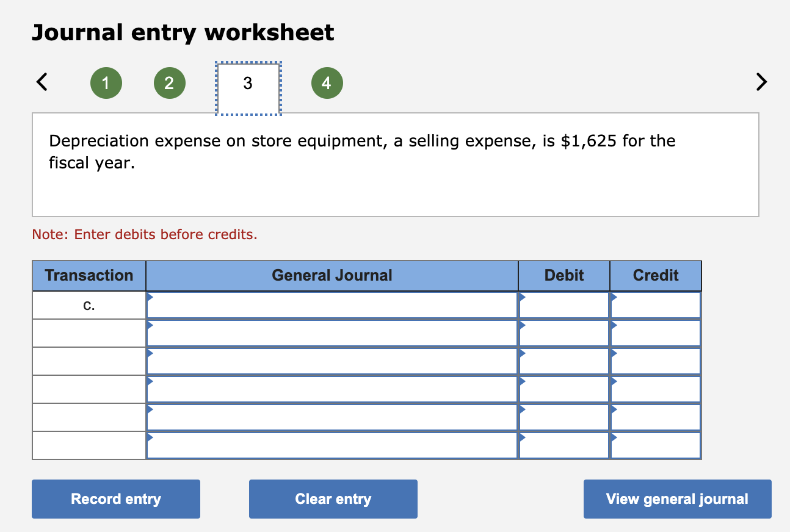Go to previous entry with left chevron
This screenshot has width=790, height=532.
point(42,82)
